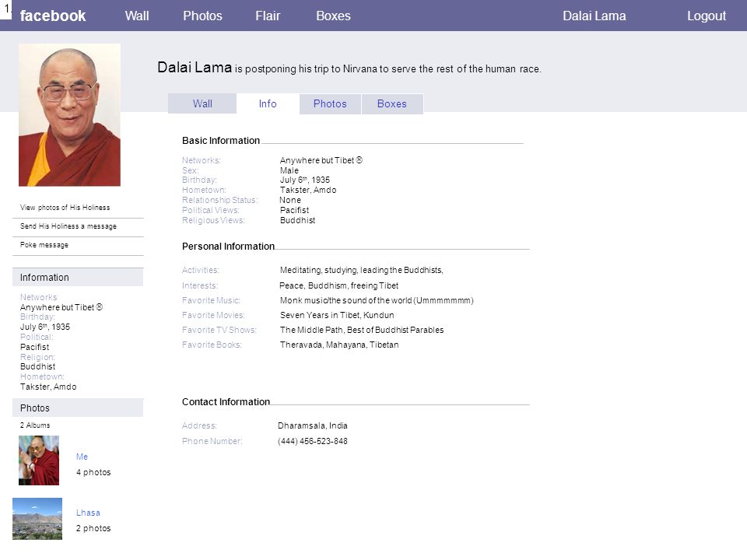Click '2 Albums' text in sidebar
This screenshot has width=747, height=560.
pyautogui.click(x=35, y=425)
